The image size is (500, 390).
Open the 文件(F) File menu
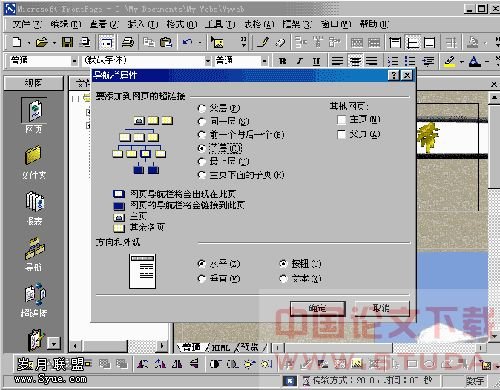coord(27,24)
